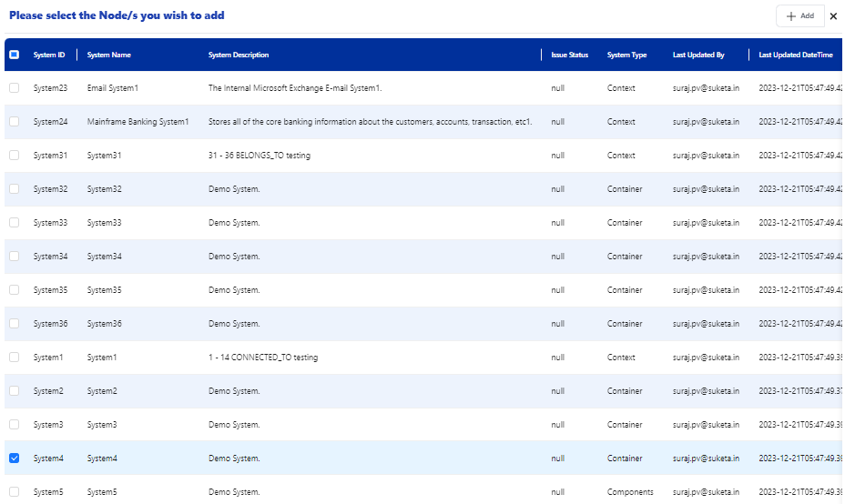The image size is (845, 504).
Task: Click the Email System1 name cell
Action: (113, 88)
